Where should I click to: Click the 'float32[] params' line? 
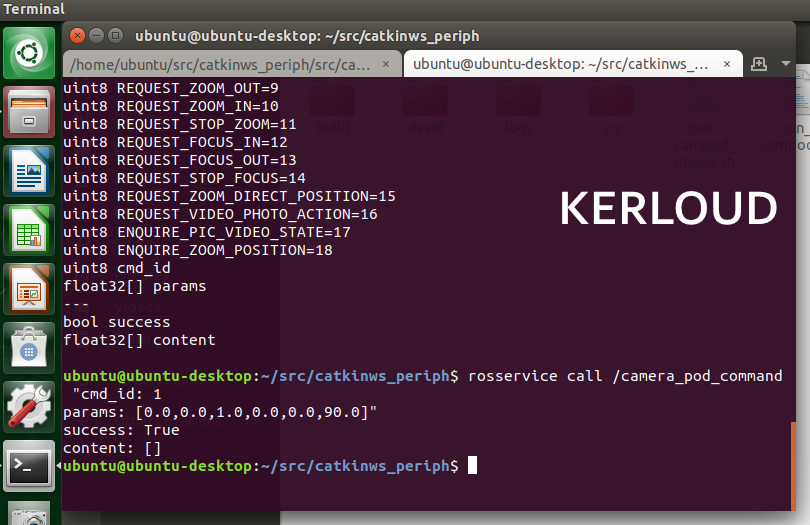(135, 286)
